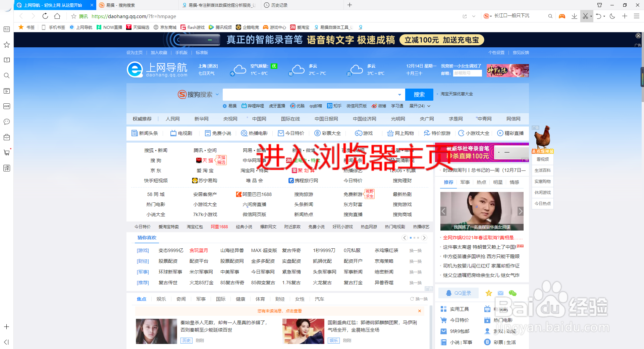Screen dimensions: 644x349
Task: Close the top banner advertisement
Action: 638,36
